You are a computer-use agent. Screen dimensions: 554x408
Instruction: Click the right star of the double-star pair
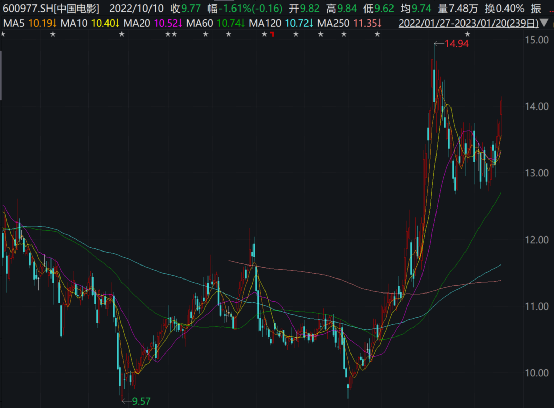click(174, 35)
